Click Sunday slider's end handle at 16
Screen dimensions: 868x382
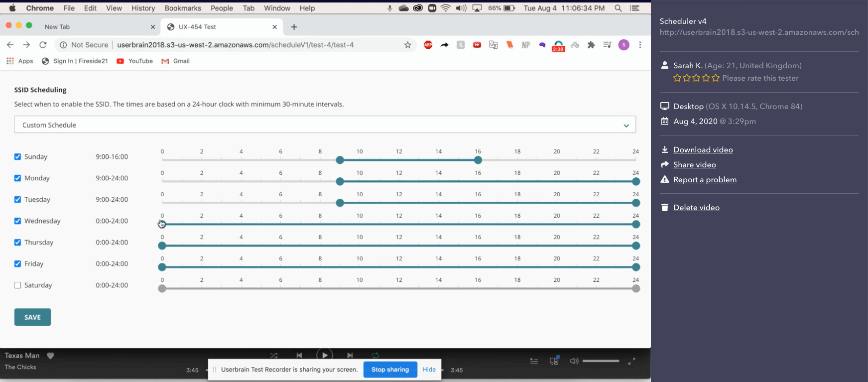pyautogui.click(x=478, y=160)
